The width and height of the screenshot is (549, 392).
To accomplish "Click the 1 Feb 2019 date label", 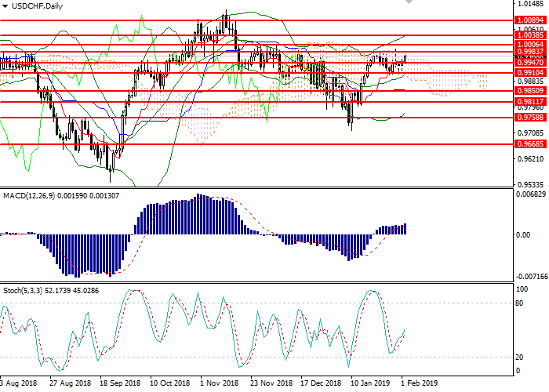I will click(x=419, y=383).
